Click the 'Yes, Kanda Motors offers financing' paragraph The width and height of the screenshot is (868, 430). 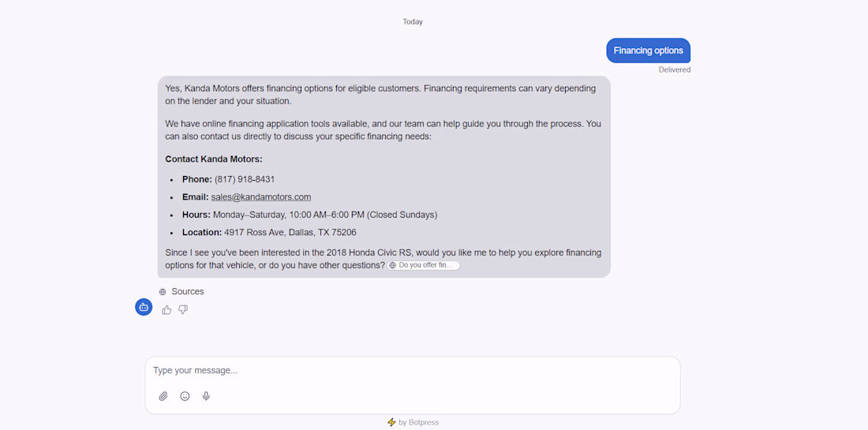381,95
